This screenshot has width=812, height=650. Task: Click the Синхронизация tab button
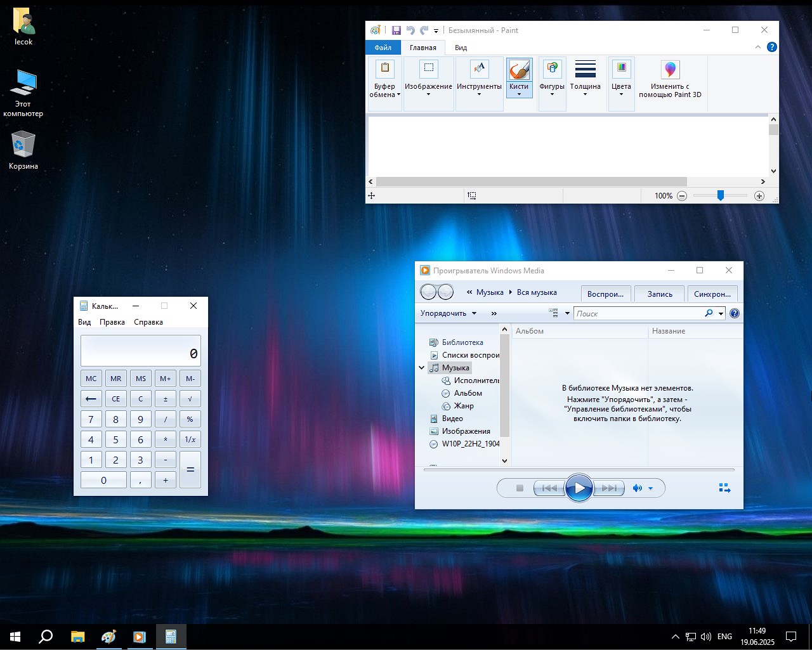[x=712, y=294]
